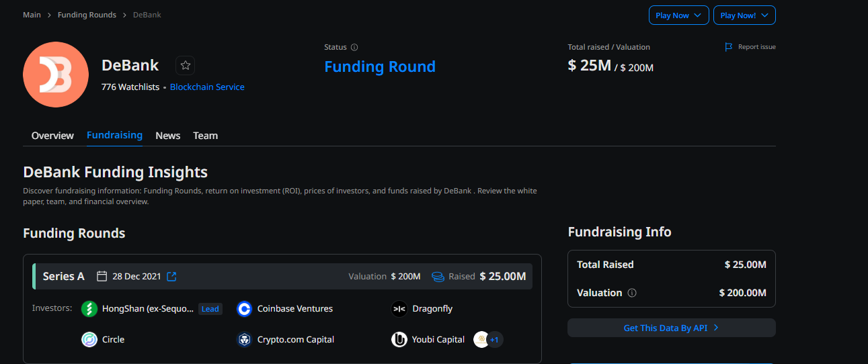Toggle the watchlist star for DeBank

186,65
